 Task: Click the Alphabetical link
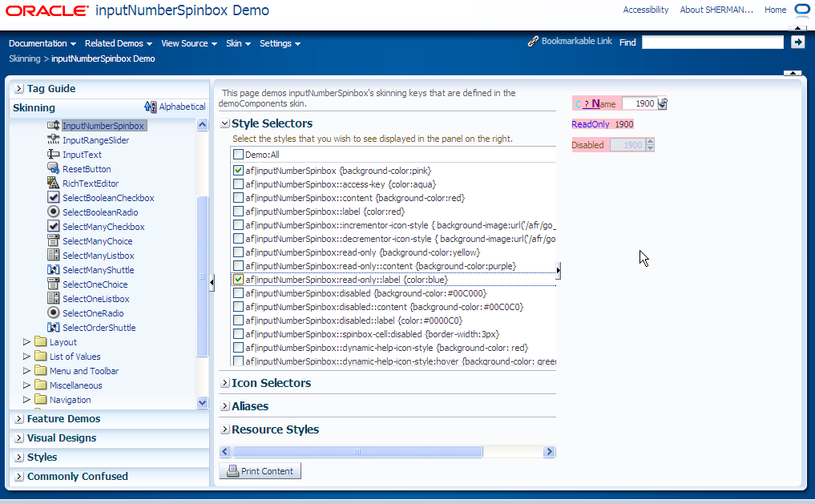coord(182,107)
